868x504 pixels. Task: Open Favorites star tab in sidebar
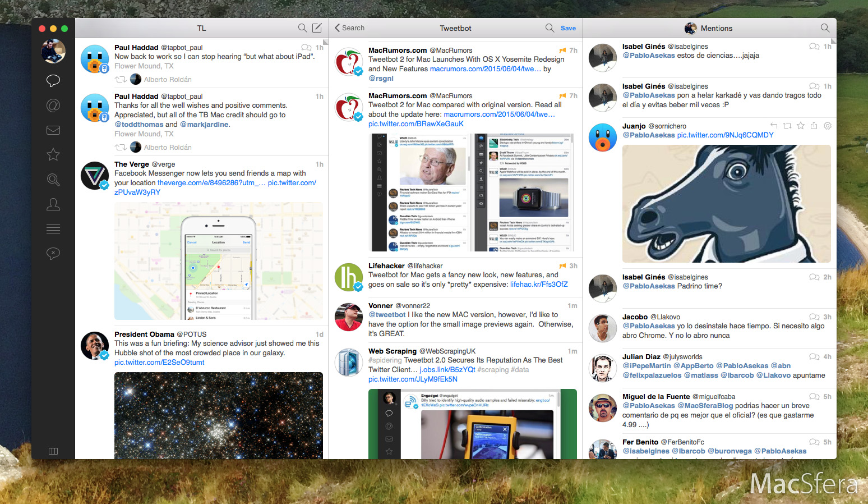click(x=53, y=154)
